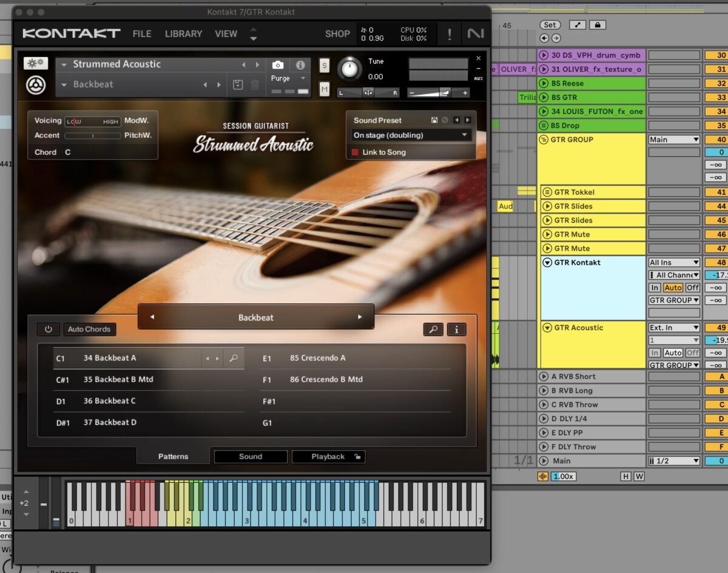Toggle the pattern power button
This screenshot has width=728, height=573.
click(49, 330)
